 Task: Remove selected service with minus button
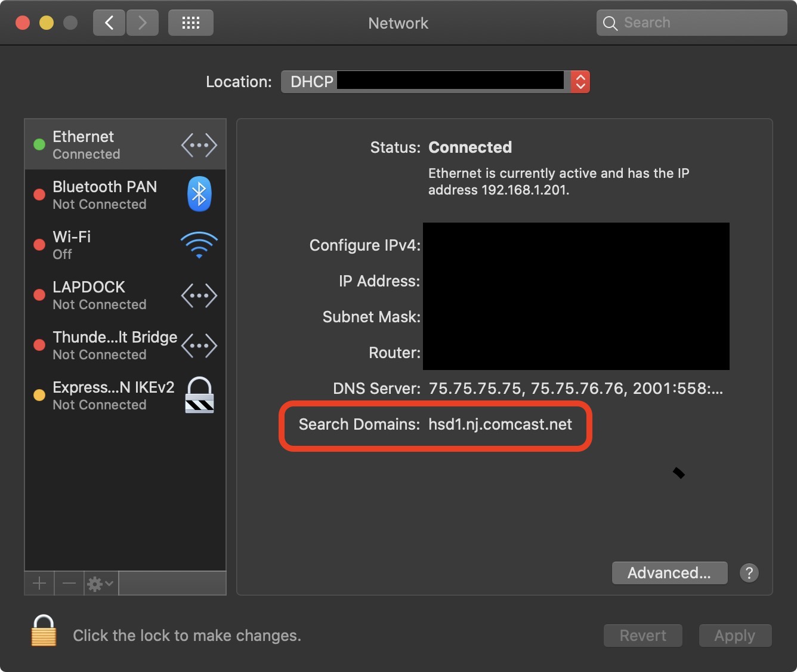point(69,583)
